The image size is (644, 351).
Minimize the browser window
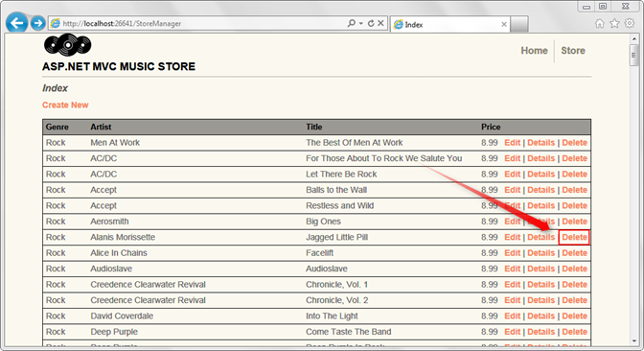(x=586, y=6)
